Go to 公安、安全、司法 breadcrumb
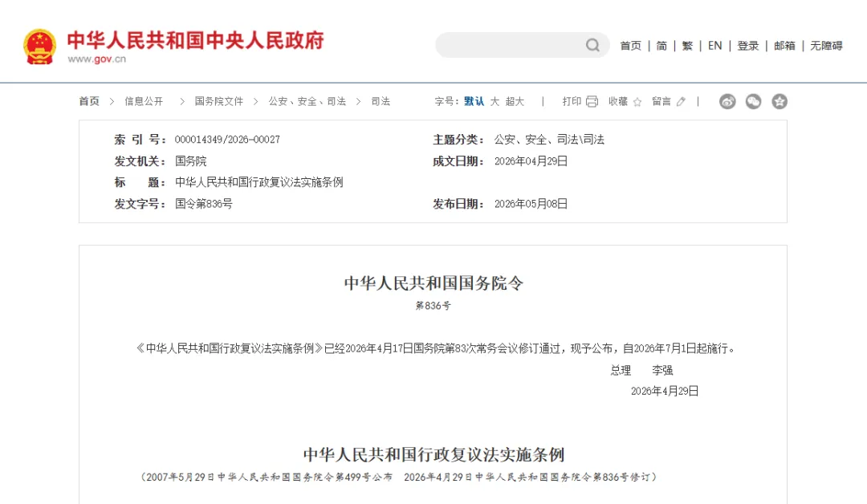The width and height of the screenshot is (867, 504). click(307, 101)
